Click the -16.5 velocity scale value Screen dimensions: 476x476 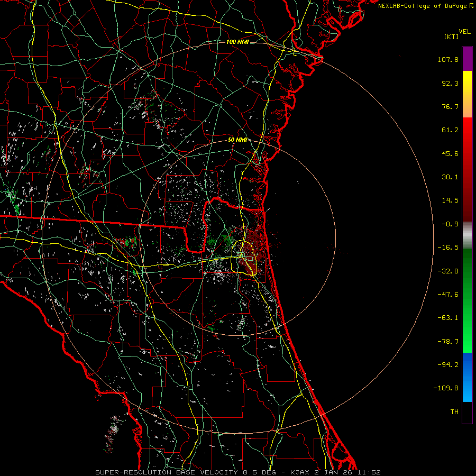[x=448, y=248]
